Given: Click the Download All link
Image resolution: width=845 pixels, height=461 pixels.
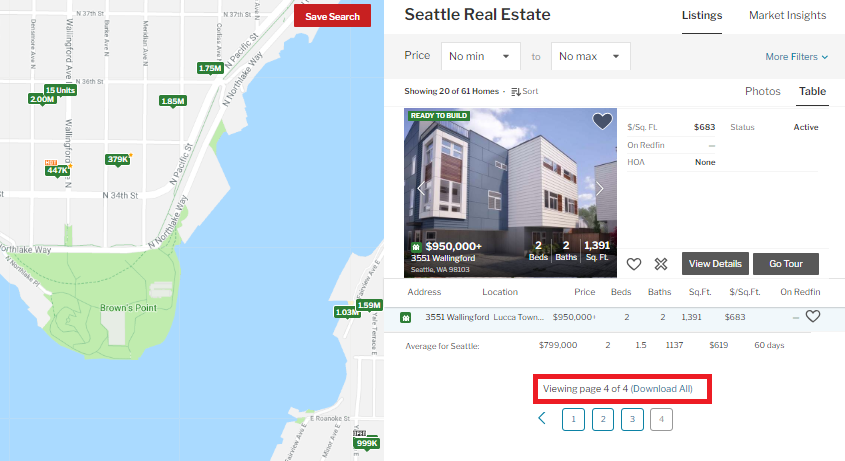Looking at the screenshot, I should click(661, 389).
